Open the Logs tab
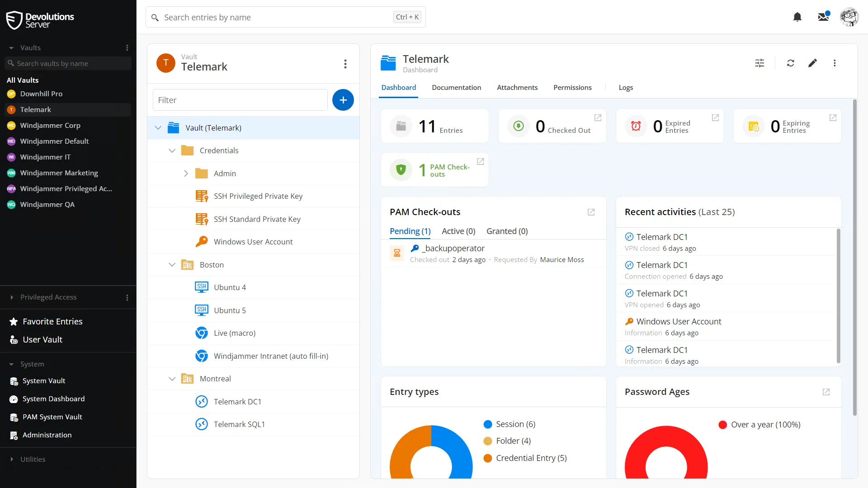Viewport: 868px width, 488px height. click(626, 88)
